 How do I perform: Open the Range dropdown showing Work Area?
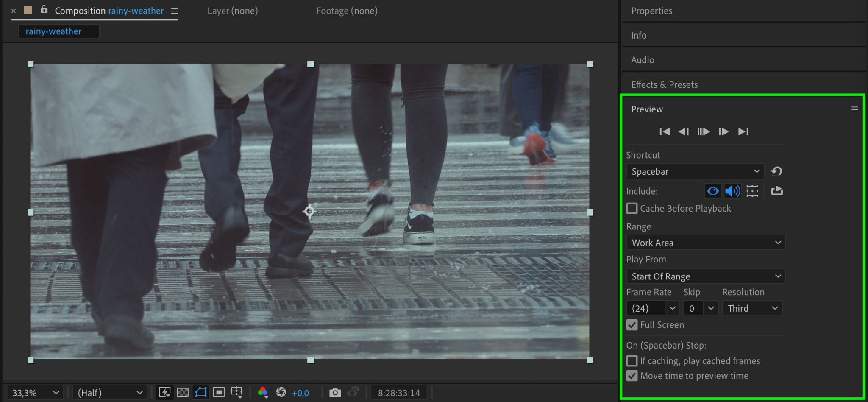coord(706,243)
